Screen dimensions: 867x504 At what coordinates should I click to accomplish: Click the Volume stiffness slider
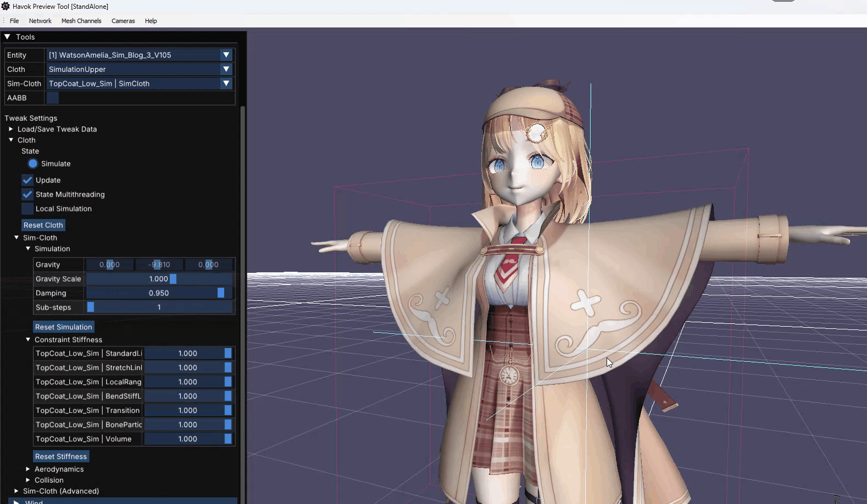coord(188,439)
